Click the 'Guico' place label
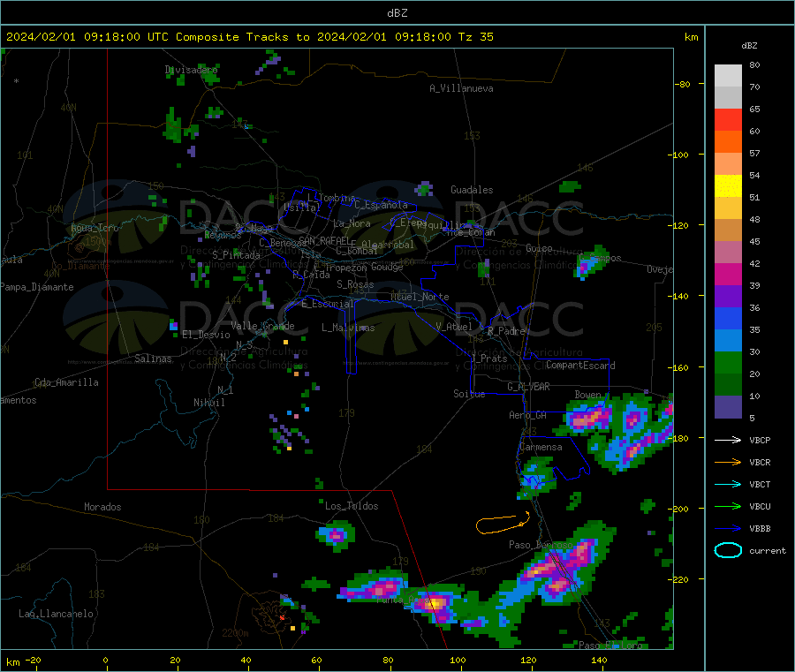795x672 pixels. [539, 248]
